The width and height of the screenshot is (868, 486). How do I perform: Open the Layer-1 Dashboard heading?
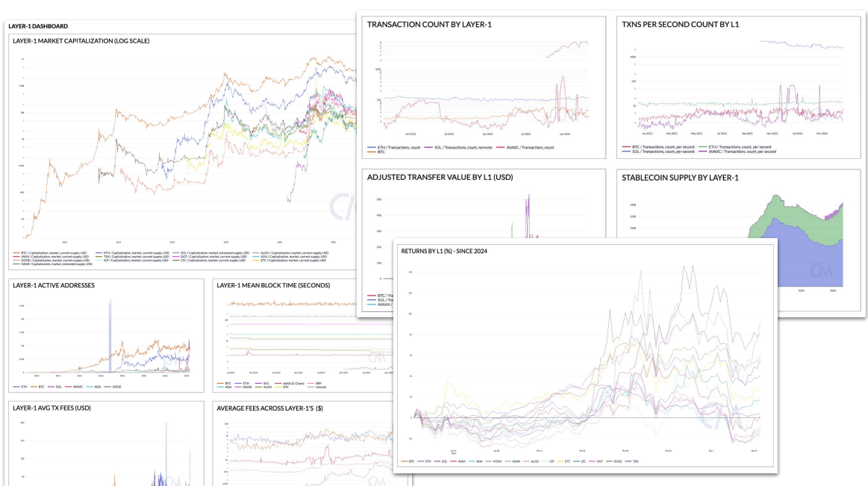pos(38,26)
